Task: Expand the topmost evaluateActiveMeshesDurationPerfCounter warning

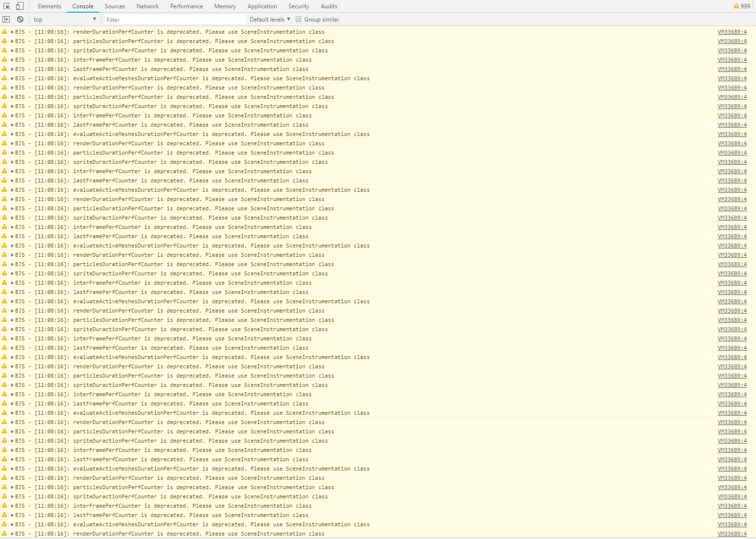Action: (12, 78)
